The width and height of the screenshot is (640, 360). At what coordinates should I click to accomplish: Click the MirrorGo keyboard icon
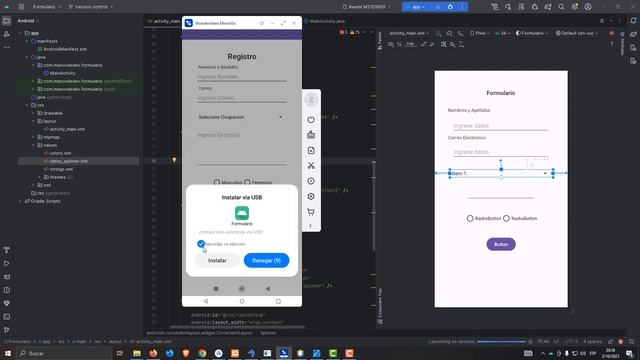311,135
